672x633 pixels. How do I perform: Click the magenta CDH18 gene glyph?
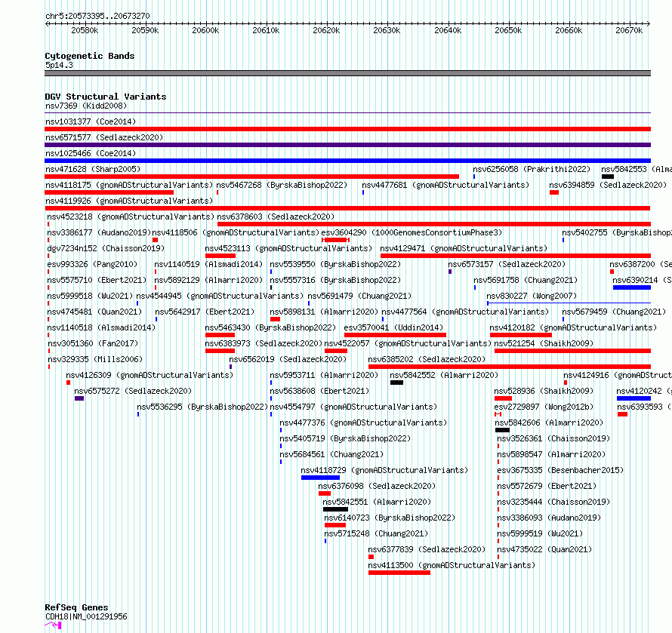point(53,625)
